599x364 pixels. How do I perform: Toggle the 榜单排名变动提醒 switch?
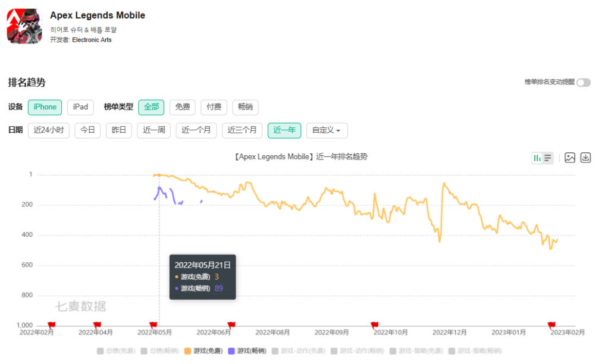(x=583, y=83)
